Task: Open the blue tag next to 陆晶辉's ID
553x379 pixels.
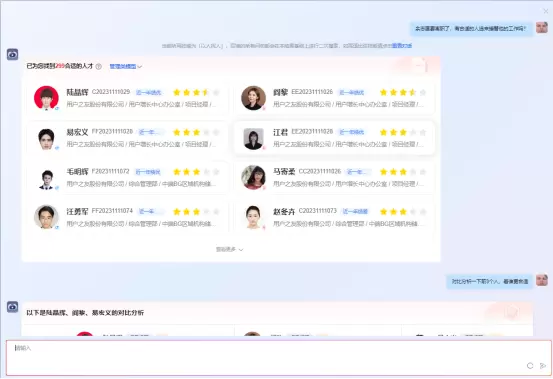Action: (148, 93)
